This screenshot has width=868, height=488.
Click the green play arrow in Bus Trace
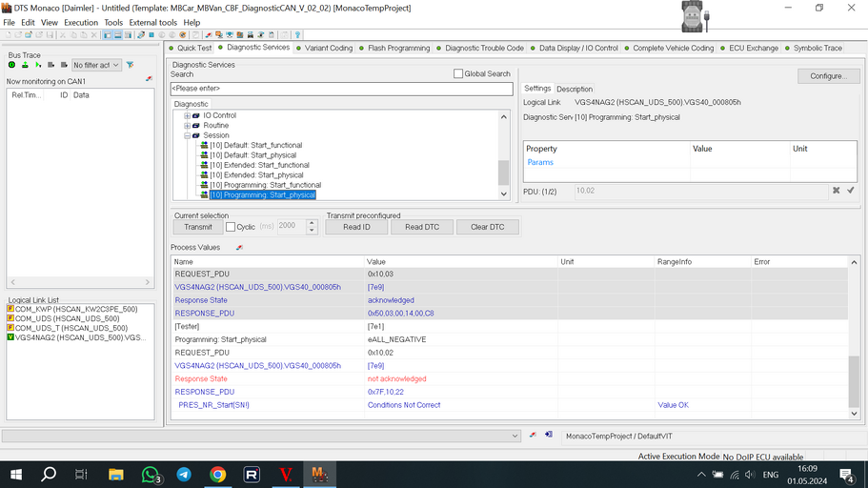pos(38,65)
